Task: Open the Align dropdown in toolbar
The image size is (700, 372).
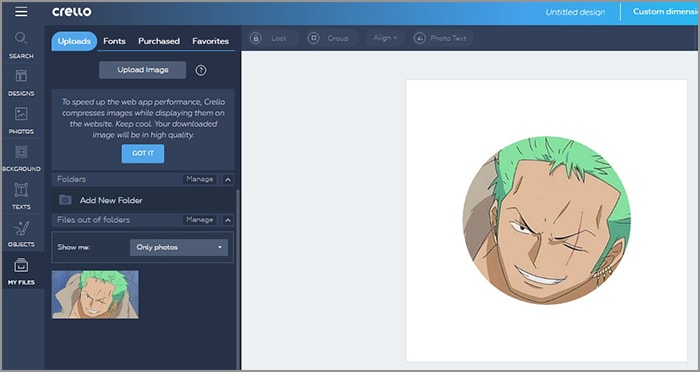Action: (385, 38)
